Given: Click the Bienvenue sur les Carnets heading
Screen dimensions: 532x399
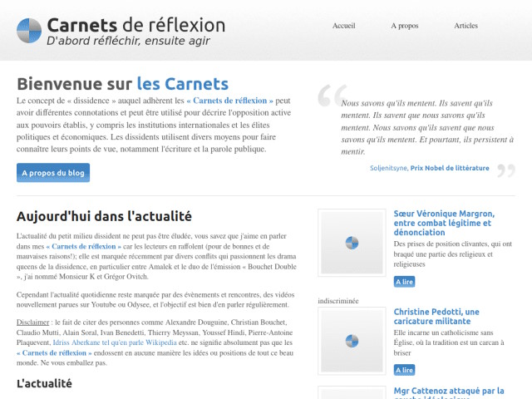Looking at the screenshot, I should tap(122, 84).
